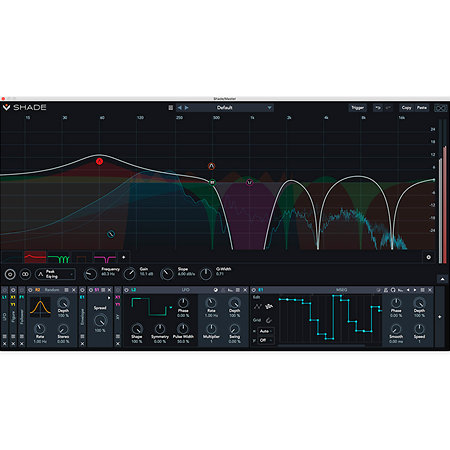The width and height of the screenshot is (450, 450).
Task: Select the MSEG curve edit tool
Action: (x=258, y=307)
